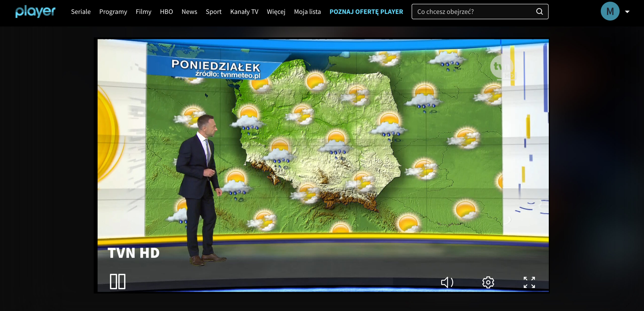Open video settings gear icon
Viewport: 644px width, 311px height.
coord(488,282)
